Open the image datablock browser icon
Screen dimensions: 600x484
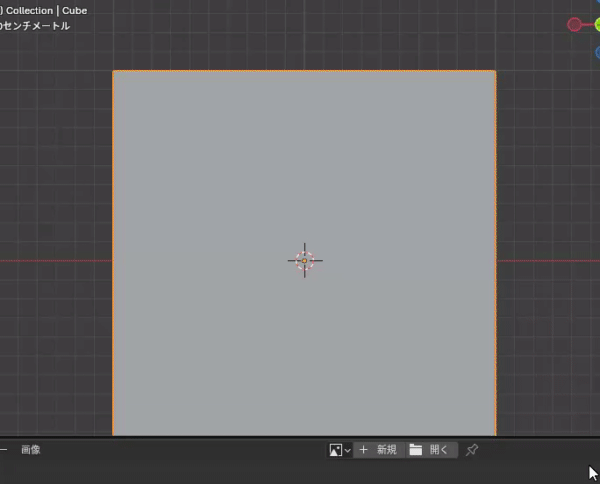tap(336, 450)
